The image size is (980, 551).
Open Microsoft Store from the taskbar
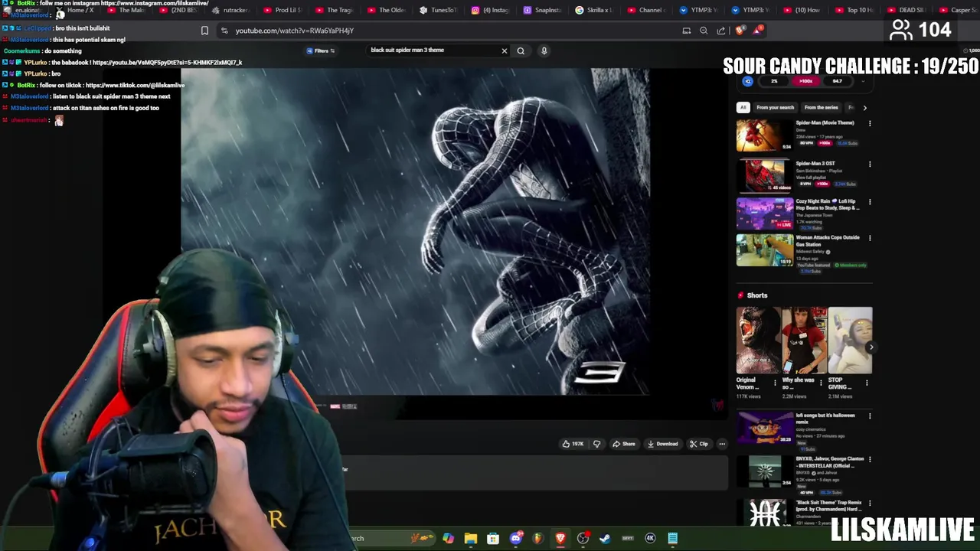(493, 538)
